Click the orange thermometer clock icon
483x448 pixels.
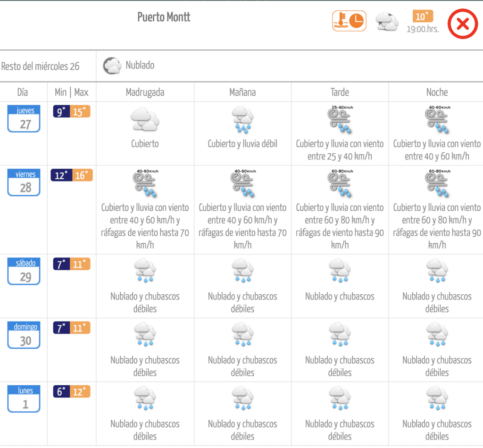point(349,21)
